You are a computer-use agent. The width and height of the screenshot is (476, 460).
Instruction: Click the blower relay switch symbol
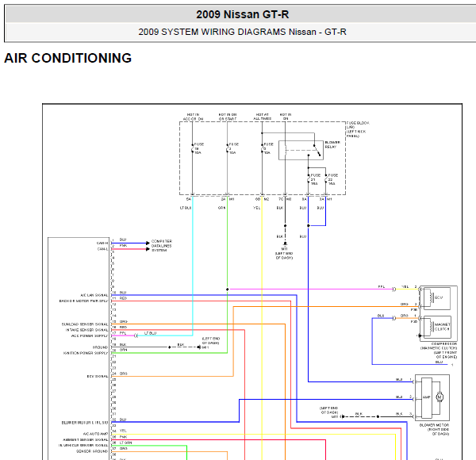tap(317, 150)
